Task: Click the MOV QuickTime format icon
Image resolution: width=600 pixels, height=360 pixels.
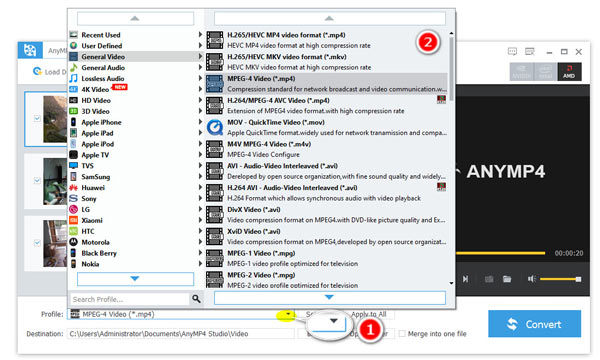Action: [x=215, y=128]
